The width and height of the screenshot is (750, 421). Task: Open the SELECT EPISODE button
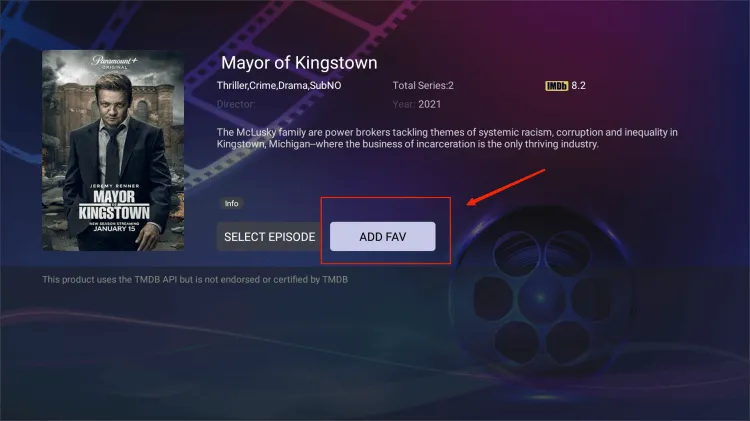tap(269, 236)
